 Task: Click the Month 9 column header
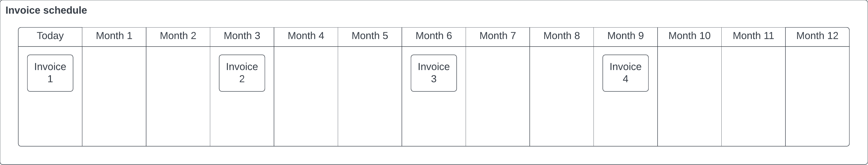625,37
